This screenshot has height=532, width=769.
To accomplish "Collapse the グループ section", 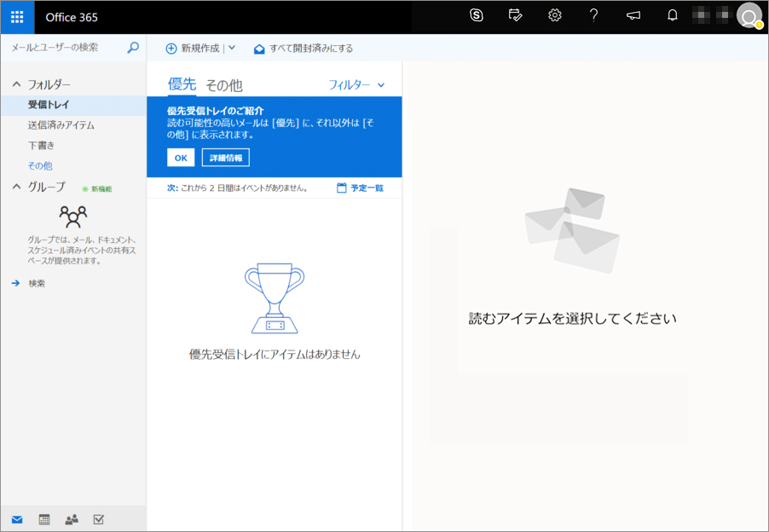I will tap(16, 188).
